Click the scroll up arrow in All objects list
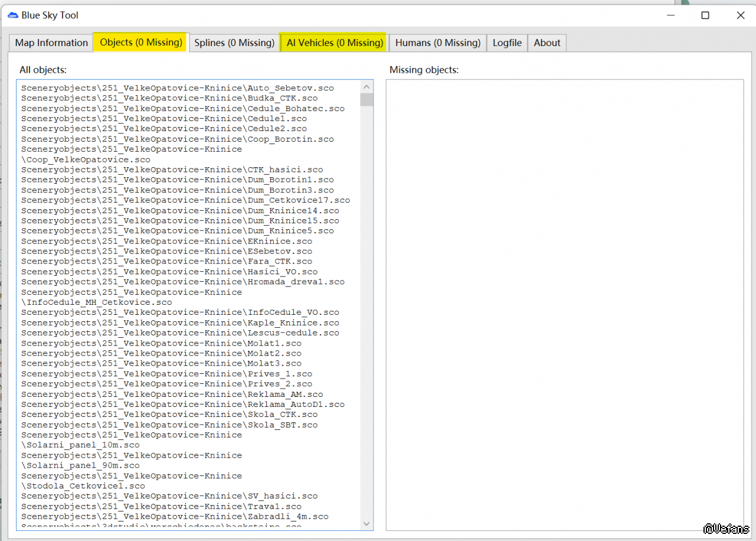This screenshot has height=541, width=756. tap(366, 87)
